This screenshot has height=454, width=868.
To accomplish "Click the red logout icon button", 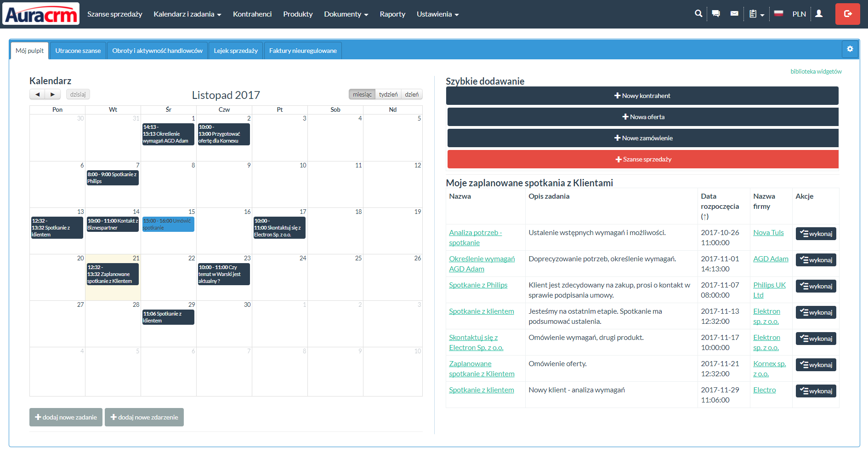I will click(847, 14).
